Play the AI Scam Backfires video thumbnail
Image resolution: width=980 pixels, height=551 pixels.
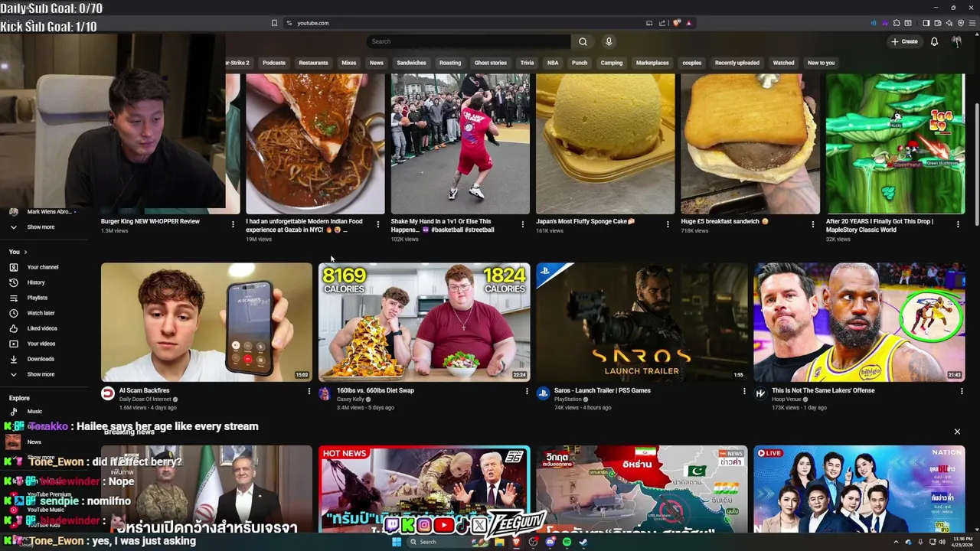[x=207, y=322]
